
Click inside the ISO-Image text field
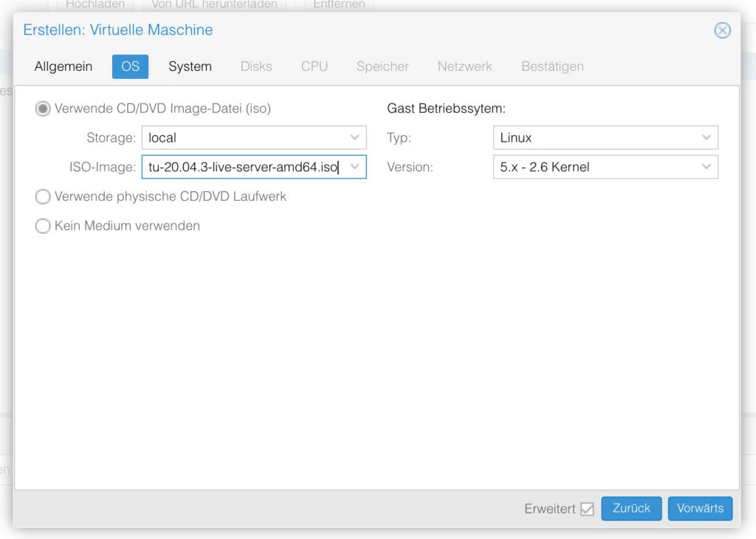[244, 168]
